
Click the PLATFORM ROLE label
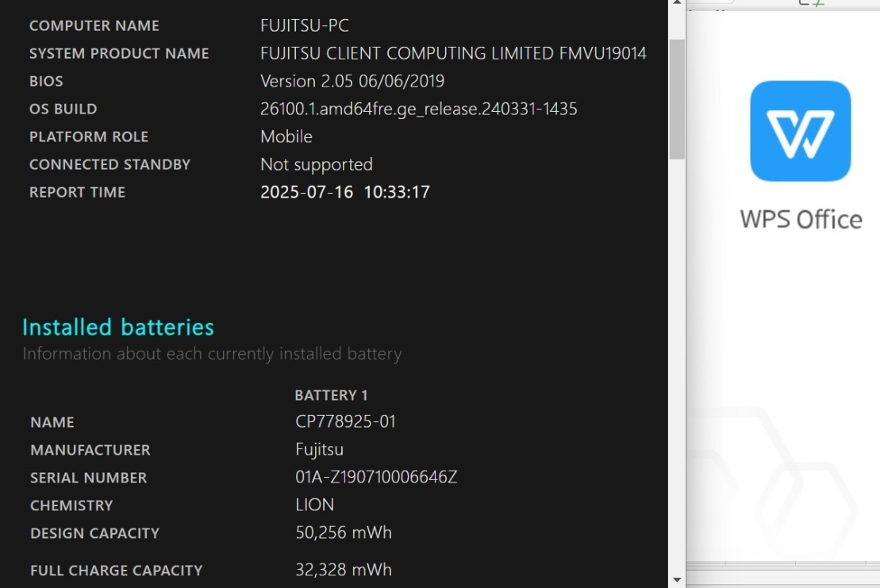click(x=89, y=137)
